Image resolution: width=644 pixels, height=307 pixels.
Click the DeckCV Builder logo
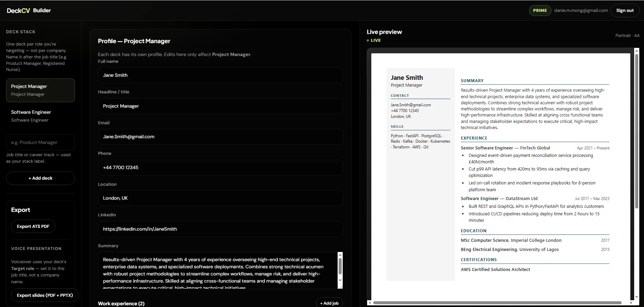click(29, 11)
